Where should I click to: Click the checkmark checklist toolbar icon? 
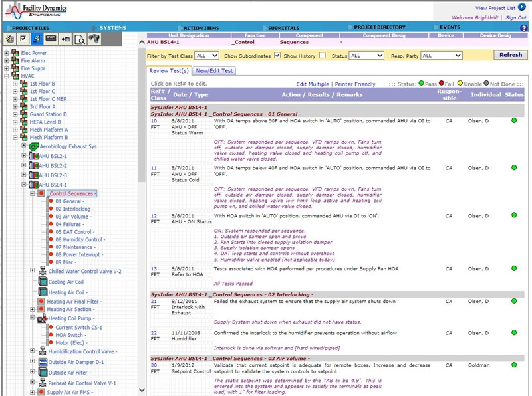point(22,39)
